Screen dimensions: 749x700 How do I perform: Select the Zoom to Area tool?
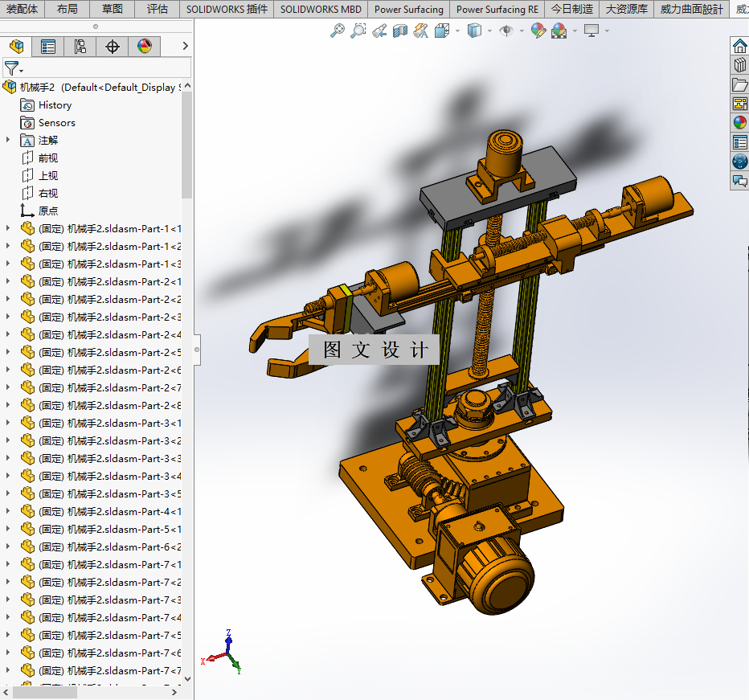358,31
